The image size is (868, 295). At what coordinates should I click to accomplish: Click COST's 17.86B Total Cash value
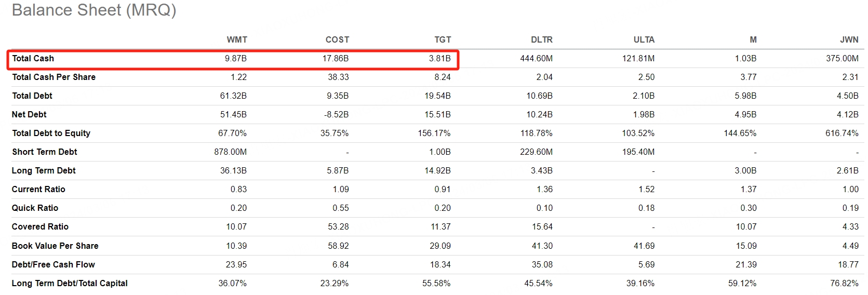tap(335, 58)
